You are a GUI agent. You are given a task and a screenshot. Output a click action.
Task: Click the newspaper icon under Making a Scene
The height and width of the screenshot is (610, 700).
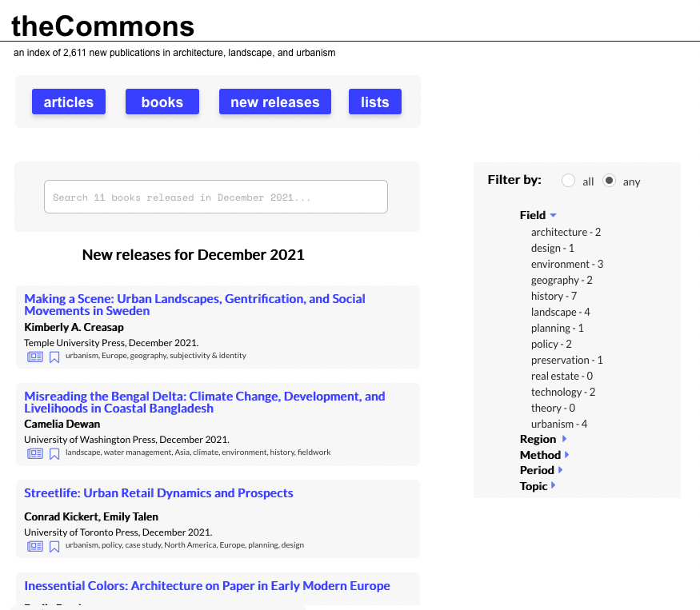point(35,357)
